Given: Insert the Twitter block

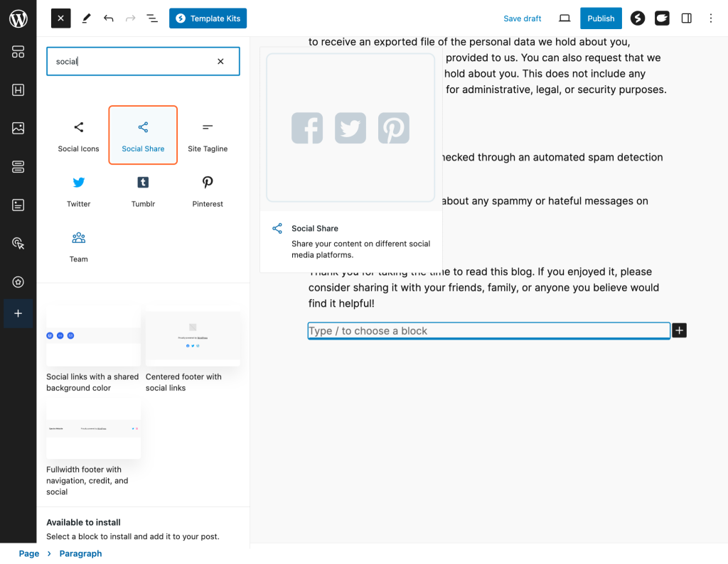Looking at the screenshot, I should (x=78, y=189).
